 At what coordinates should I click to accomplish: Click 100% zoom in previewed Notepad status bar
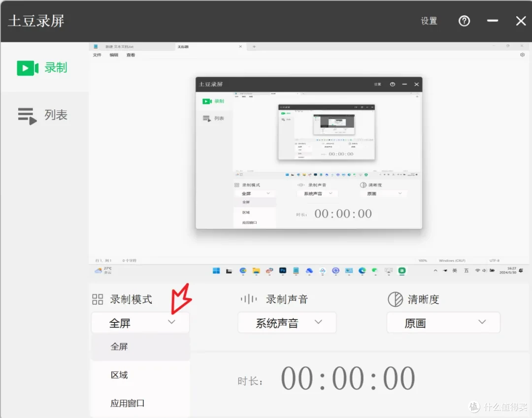pyautogui.click(x=423, y=261)
